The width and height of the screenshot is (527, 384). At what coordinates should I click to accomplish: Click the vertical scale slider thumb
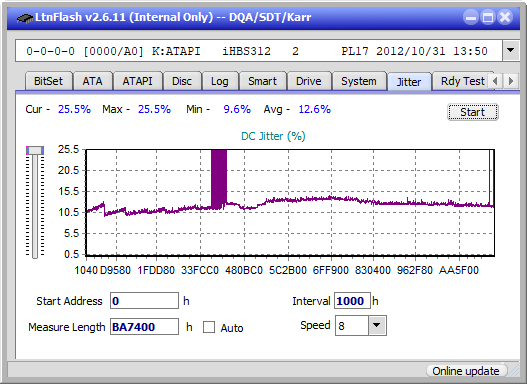[35, 150]
